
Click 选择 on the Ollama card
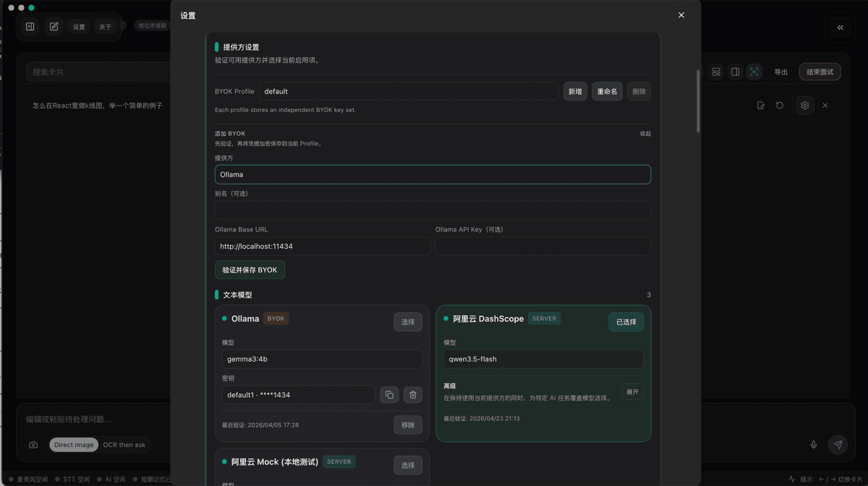click(x=408, y=322)
